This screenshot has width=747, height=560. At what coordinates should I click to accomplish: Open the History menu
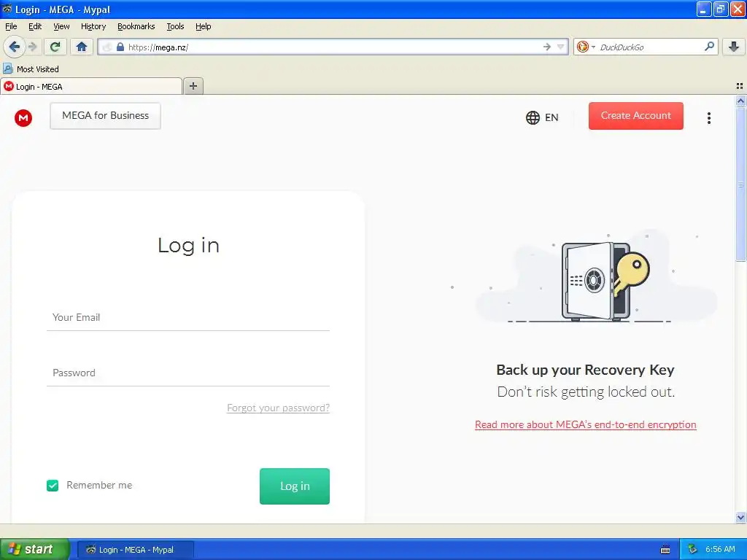pyautogui.click(x=93, y=26)
